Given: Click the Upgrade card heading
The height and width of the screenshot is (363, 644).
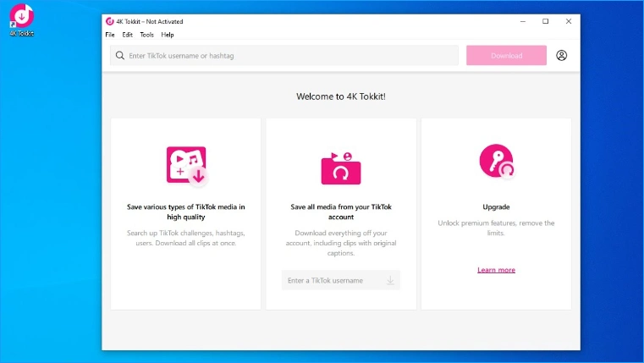Looking at the screenshot, I should pyautogui.click(x=496, y=207).
